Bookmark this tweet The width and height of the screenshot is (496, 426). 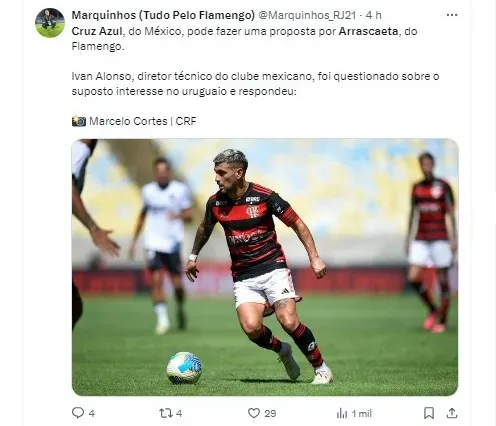429,413
